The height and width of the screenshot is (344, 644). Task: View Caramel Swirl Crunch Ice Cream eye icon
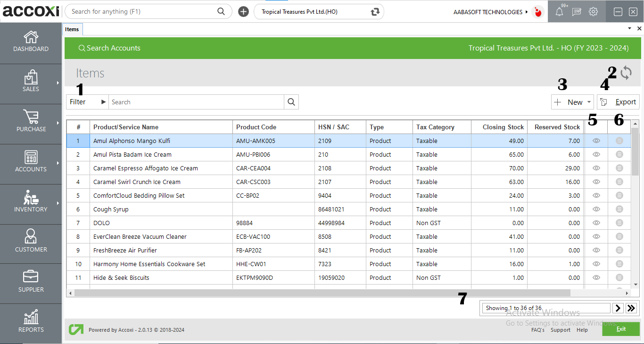[x=596, y=182]
